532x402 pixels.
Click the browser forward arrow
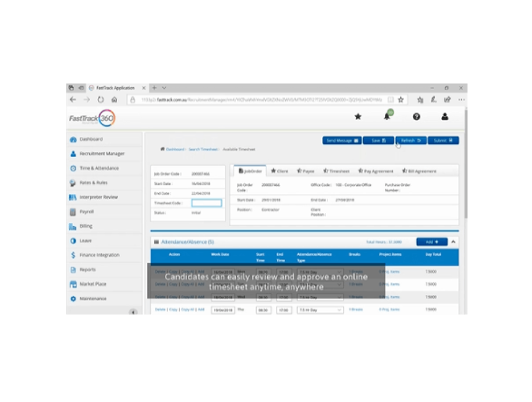tap(87, 100)
